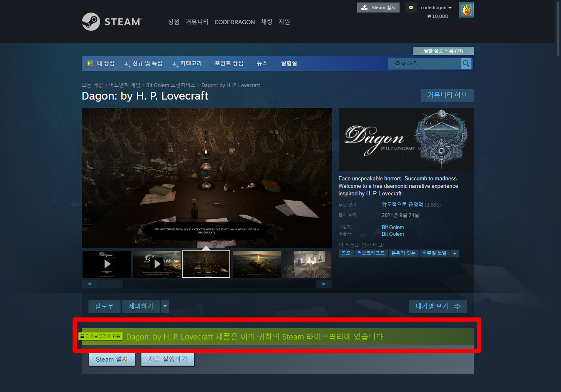Open the 압도적으로 긍정적 reviews link
561x392 pixels.
[x=402, y=205]
